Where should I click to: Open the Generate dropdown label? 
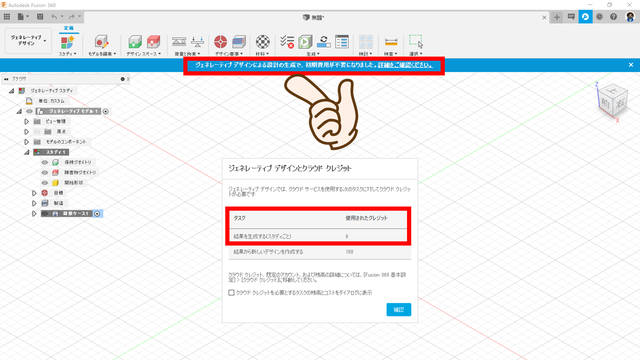(313, 53)
